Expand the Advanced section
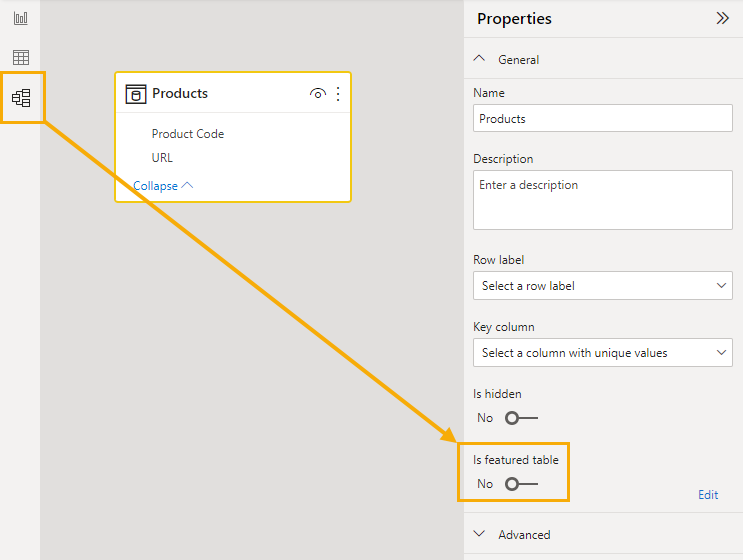The height and width of the screenshot is (560, 743). point(480,534)
